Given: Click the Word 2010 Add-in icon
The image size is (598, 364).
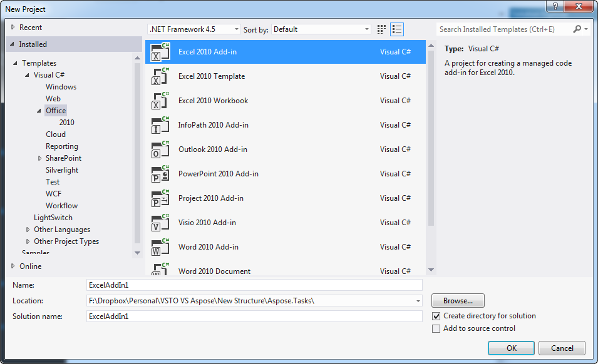Looking at the screenshot, I should 160,247.
